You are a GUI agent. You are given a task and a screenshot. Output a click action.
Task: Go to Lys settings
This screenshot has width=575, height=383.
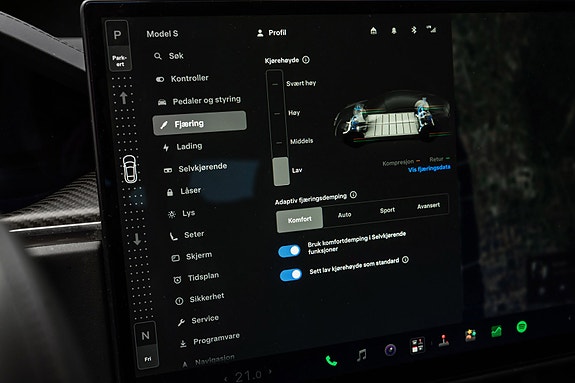click(182, 214)
